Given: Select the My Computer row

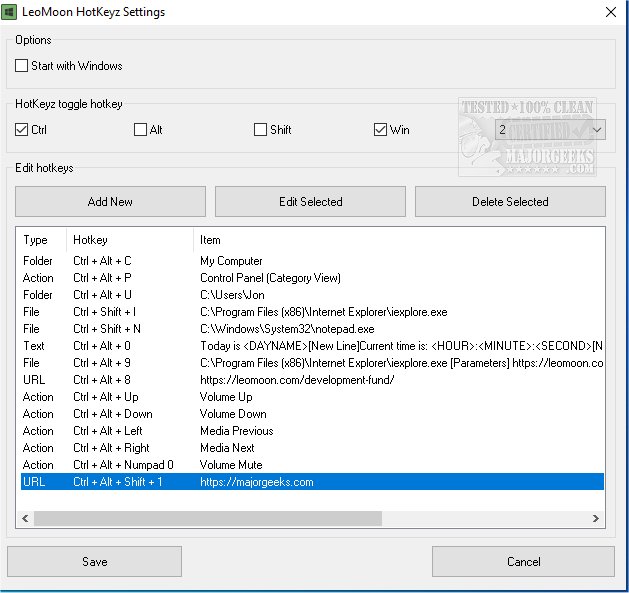Looking at the screenshot, I should (312, 261).
